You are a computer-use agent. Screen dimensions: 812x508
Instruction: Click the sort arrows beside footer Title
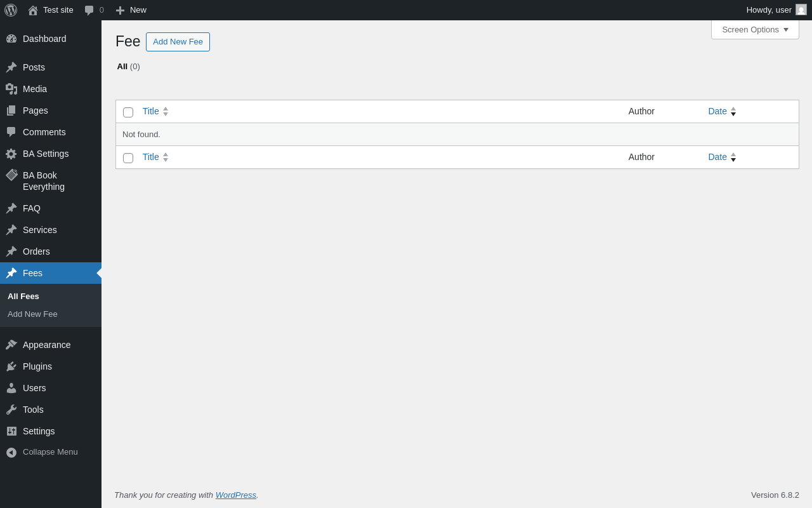[x=166, y=157]
